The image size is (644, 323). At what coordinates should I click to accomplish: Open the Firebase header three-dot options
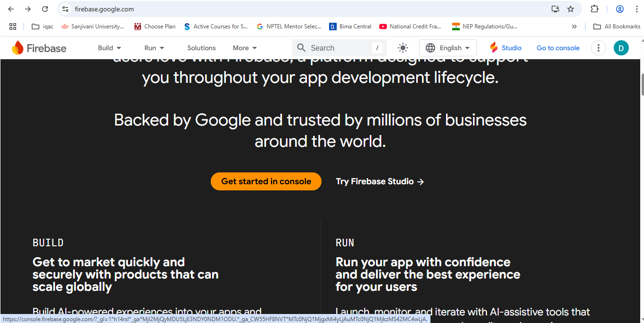599,48
